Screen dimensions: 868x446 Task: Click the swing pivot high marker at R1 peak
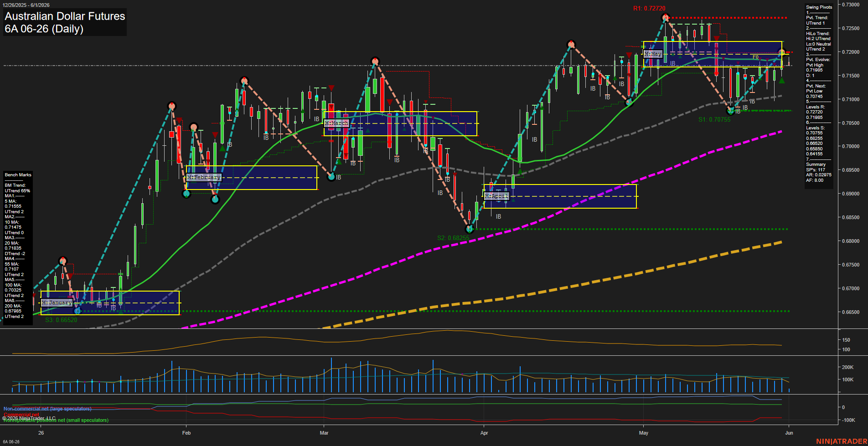[x=665, y=18]
